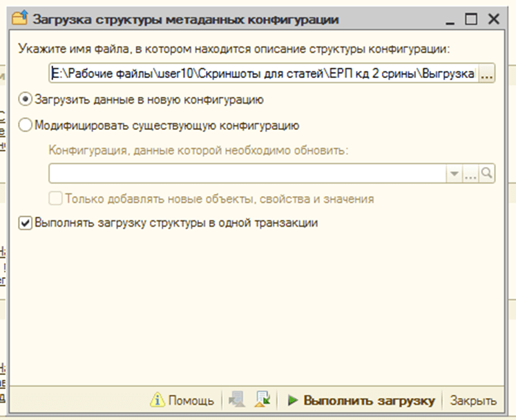The height and width of the screenshot is (420, 516).
Task: Expand the configuration dropdown arrow
Action: tap(454, 174)
